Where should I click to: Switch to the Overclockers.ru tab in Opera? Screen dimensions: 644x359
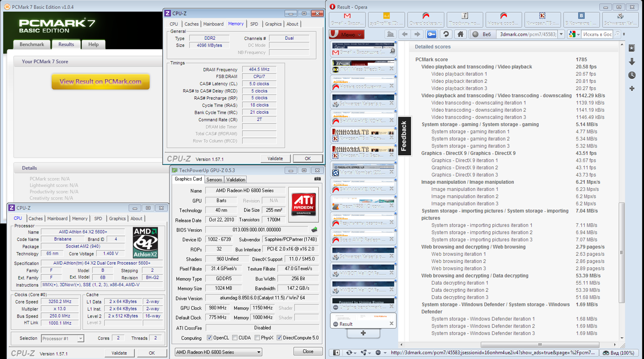[425, 19]
